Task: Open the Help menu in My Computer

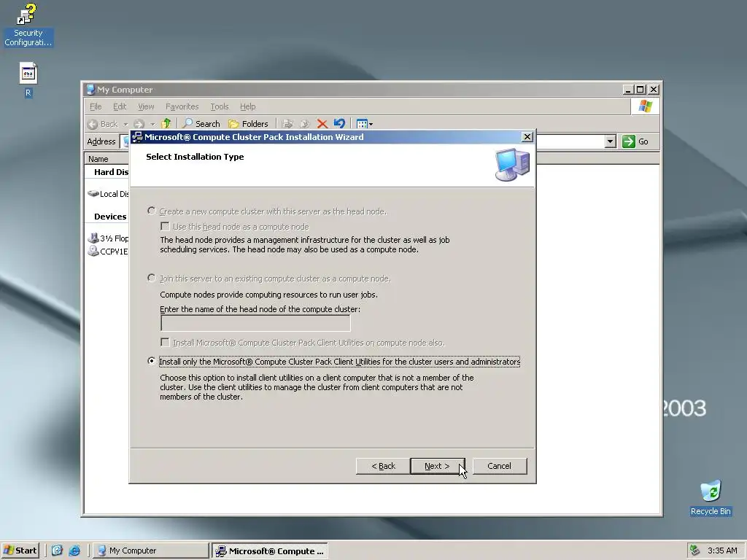Action: pos(248,106)
